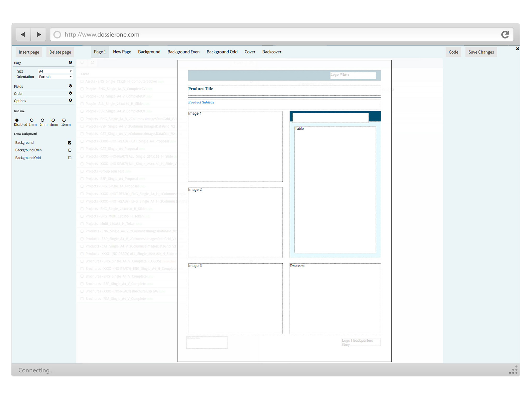This screenshot has width=532, height=398.
Task: Collapse the Options section arrow
Action: pos(70,100)
